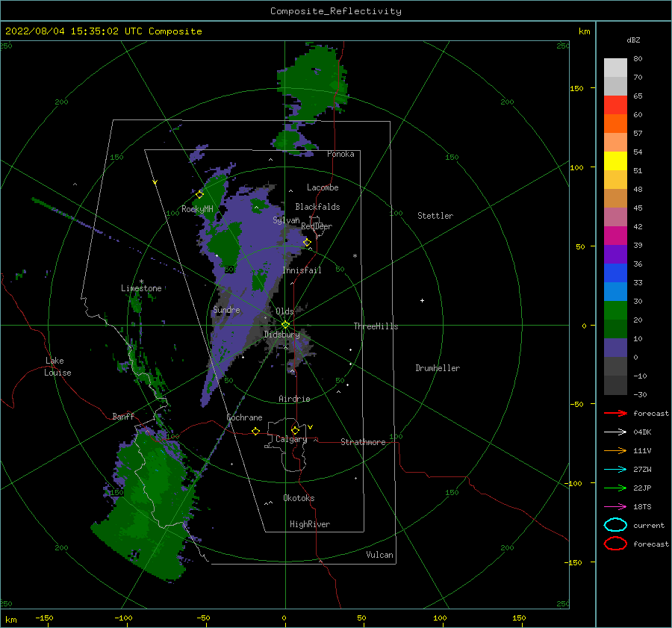Click the yellow diamond marker near Cochrane
The image size is (672, 628).
[x=255, y=432]
